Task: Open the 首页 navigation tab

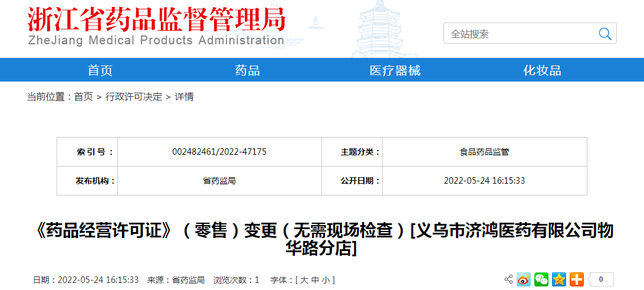Action: point(100,70)
